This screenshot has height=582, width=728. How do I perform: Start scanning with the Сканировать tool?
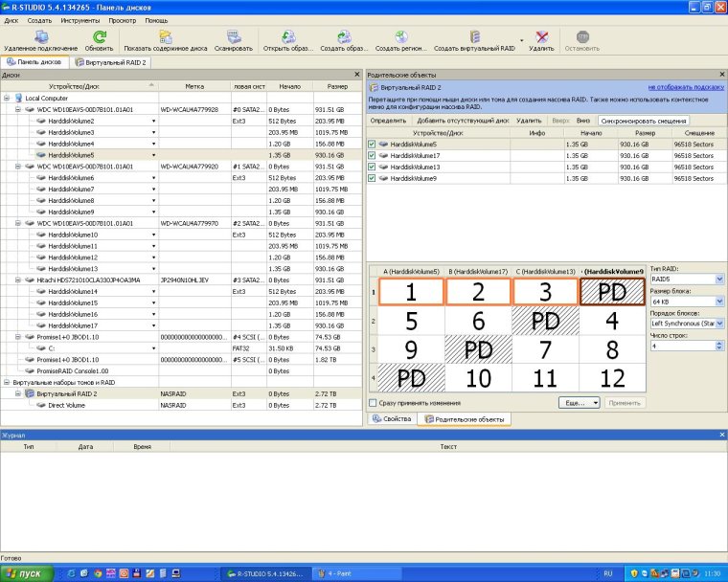[x=234, y=41]
